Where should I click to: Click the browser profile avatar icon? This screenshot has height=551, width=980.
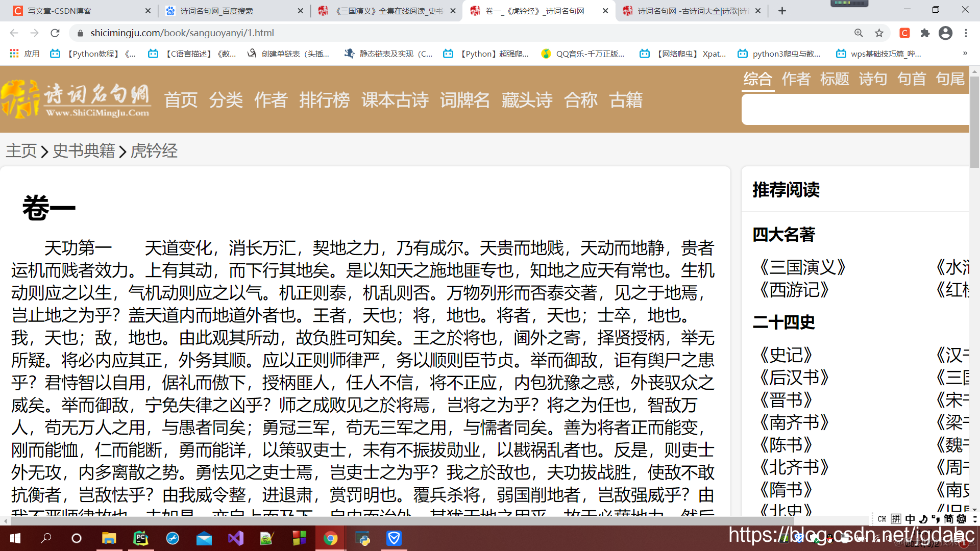click(945, 33)
